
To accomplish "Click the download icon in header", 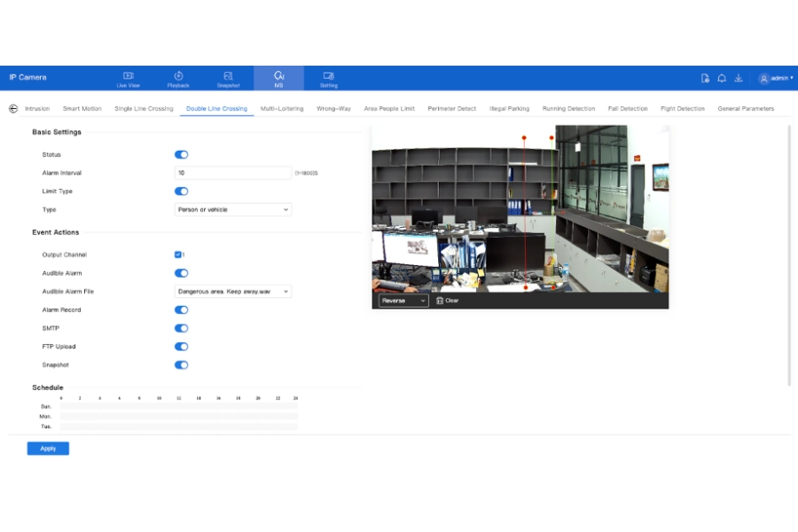I will 739,78.
